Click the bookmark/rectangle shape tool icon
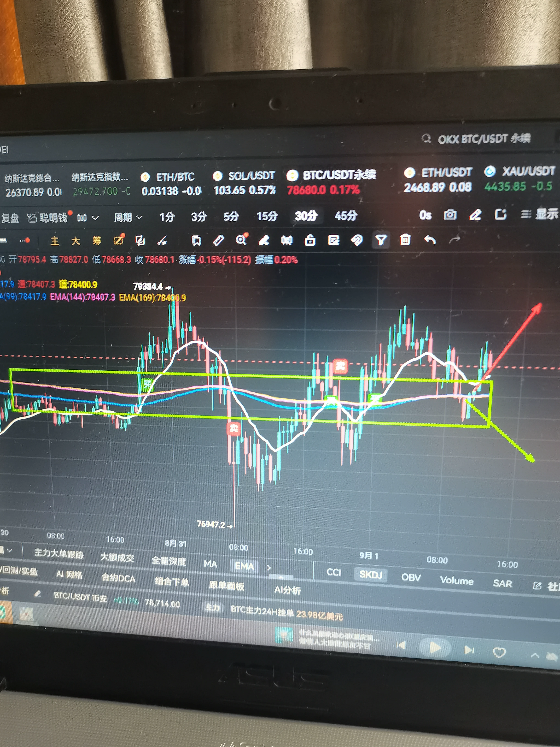560x747 pixels. (x=196, y=240)
